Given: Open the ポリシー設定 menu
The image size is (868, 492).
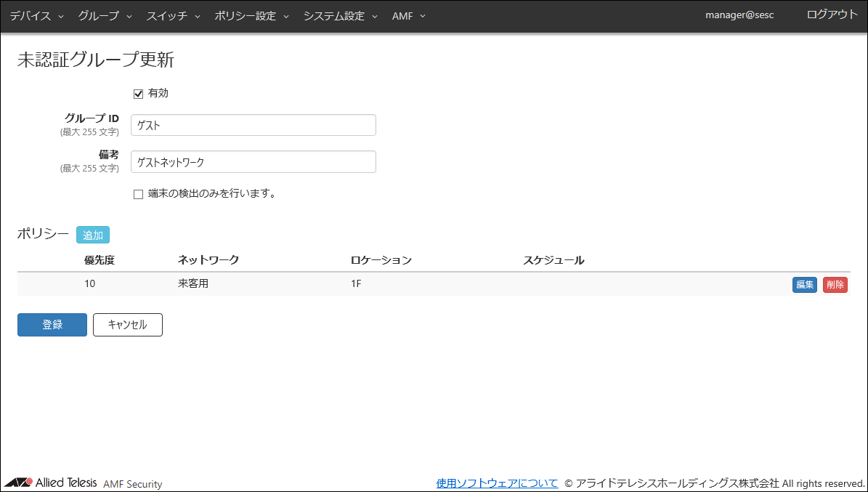Looking at the screenshot, I should pyautogui.click(x=251, y=16).
